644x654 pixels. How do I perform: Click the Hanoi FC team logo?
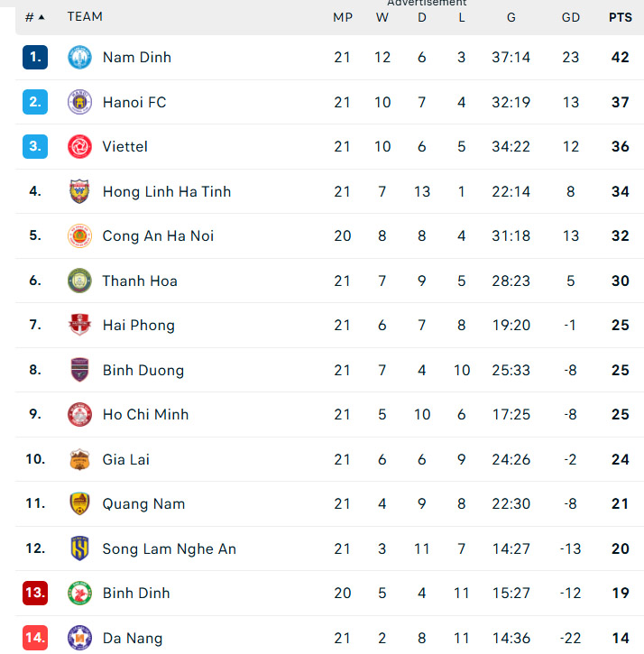click(79, 102)
